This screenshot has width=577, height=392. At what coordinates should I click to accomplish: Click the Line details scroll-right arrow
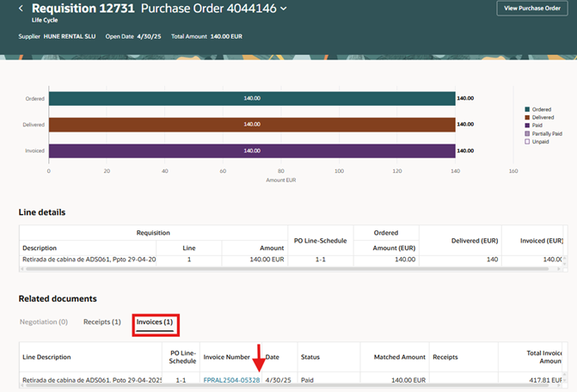pos(559,269)
